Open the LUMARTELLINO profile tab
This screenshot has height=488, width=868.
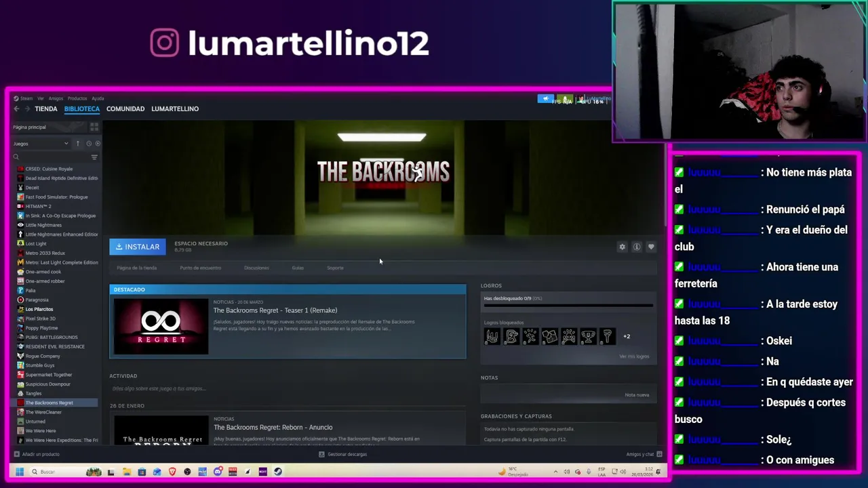[175, 108]
